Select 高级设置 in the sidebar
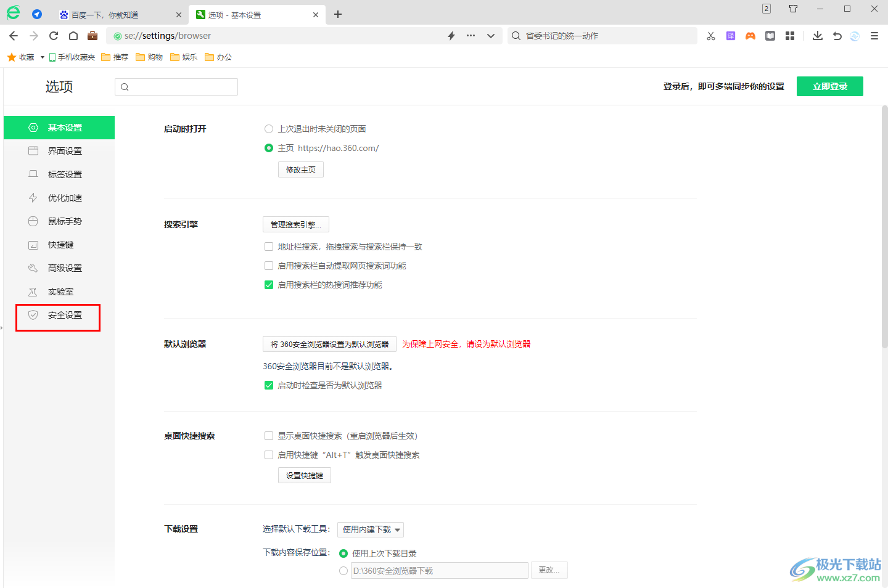 click(x=59, y=268)
